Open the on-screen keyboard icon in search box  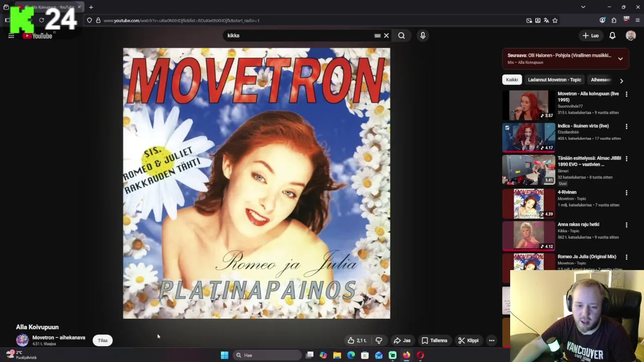377,36
